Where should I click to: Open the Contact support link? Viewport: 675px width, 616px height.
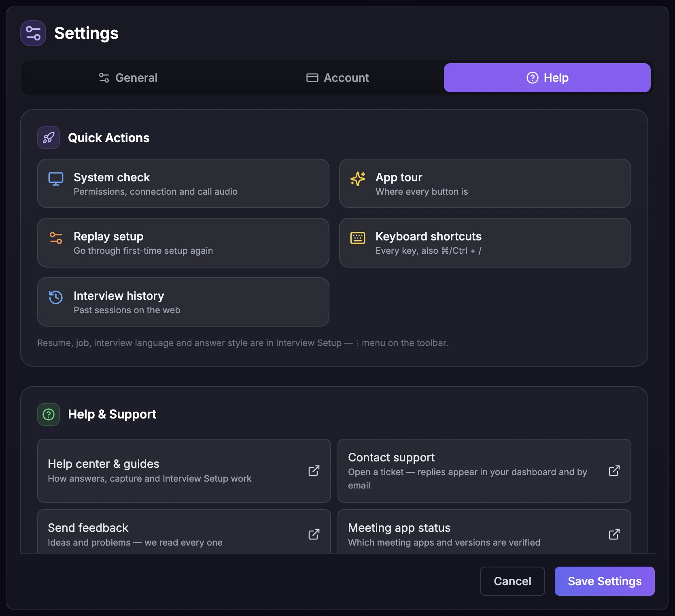pyautogui.click(x=484, y=471)
